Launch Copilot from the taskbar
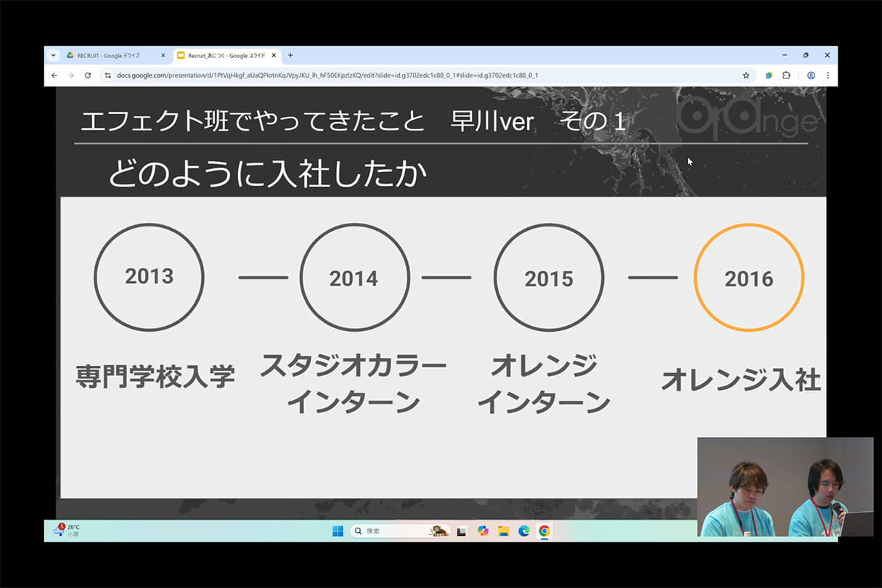The height and width of the screenshot is (588, 882). coord(483,531)
